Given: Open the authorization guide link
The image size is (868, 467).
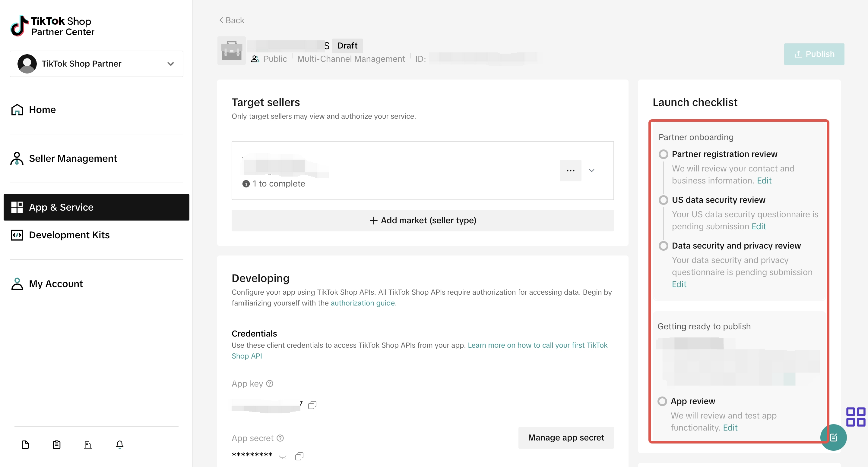Looking at the screenshot, I should 363,303.
